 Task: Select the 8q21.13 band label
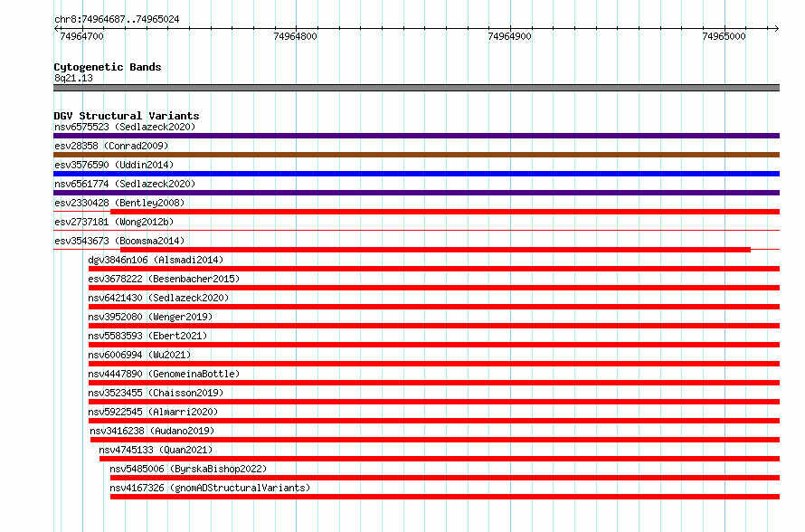click(x=73, y=78)
